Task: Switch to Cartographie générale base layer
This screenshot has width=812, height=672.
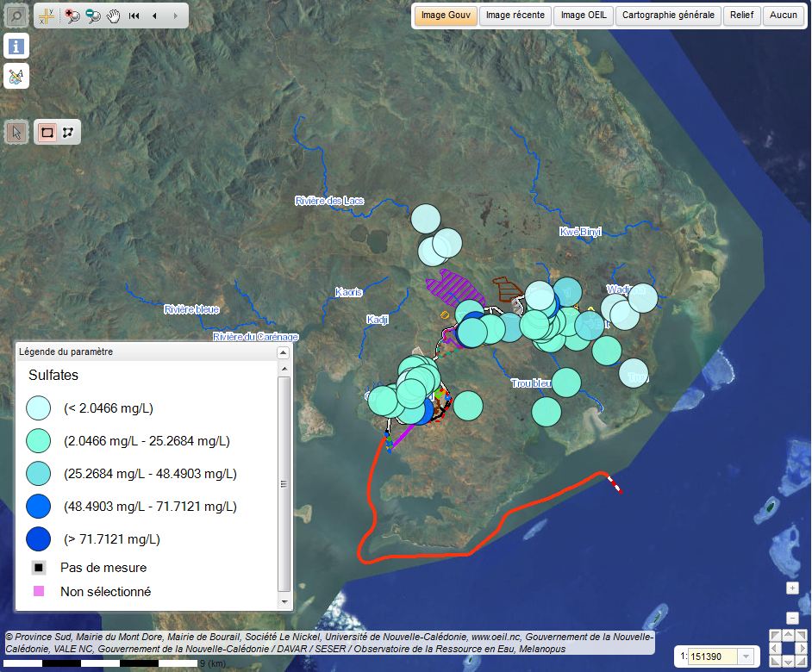Action: 668,16
